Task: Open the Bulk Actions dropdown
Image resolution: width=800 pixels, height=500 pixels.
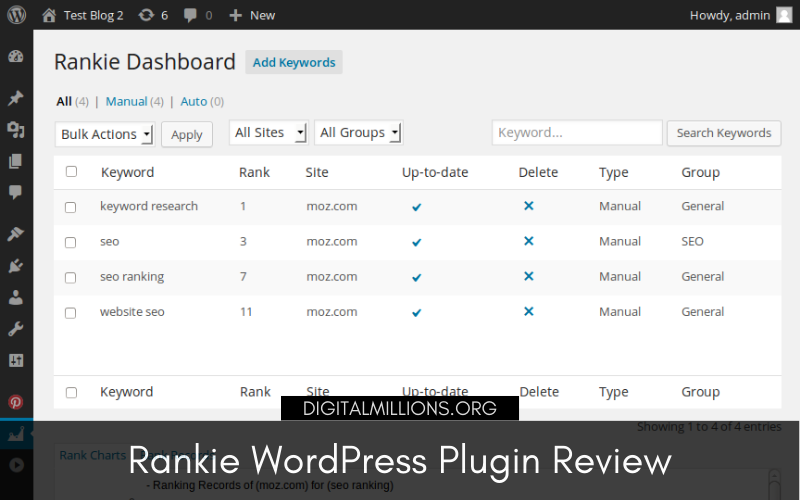Action: [105, 134]
